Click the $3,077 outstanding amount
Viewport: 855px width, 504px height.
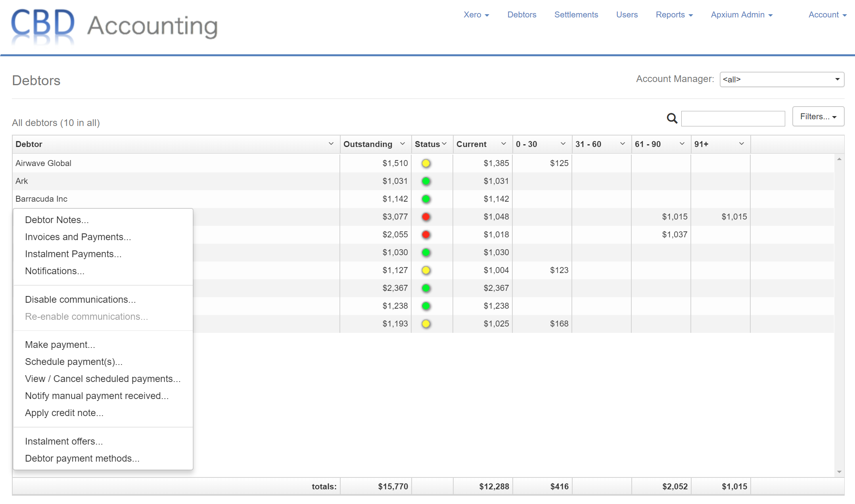click(395, 217)
